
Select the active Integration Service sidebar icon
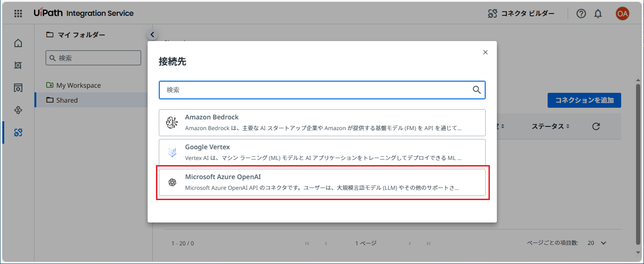tap(18, 132)
